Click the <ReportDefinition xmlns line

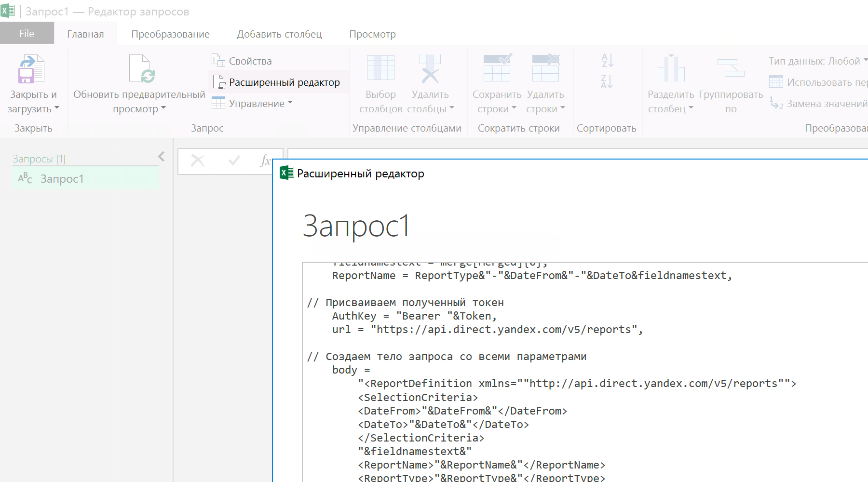click(577, 384)
